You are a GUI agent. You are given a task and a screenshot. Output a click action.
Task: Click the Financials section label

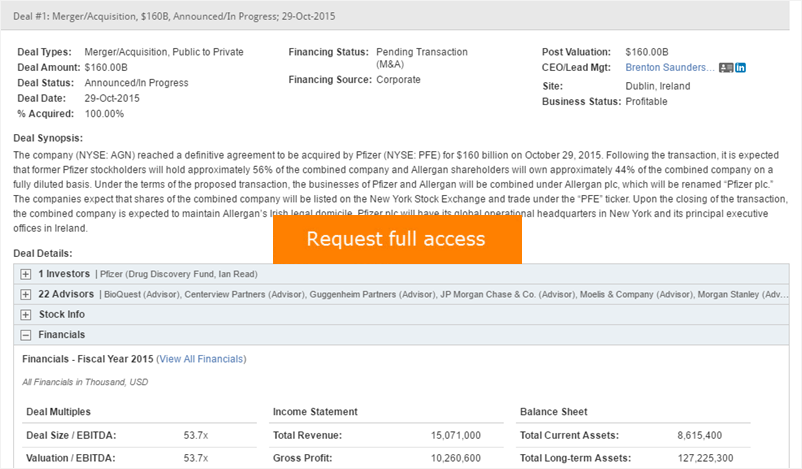tap(62, 334)
